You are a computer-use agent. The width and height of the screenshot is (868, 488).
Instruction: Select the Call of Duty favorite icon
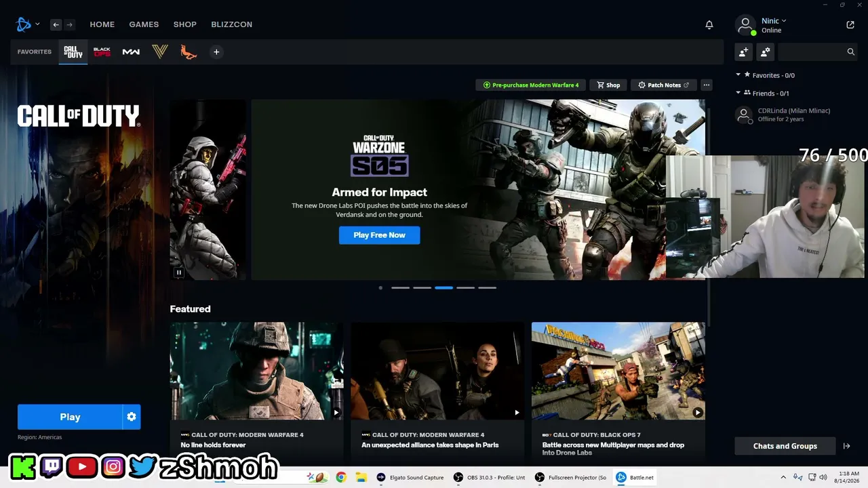pos(73,52)
